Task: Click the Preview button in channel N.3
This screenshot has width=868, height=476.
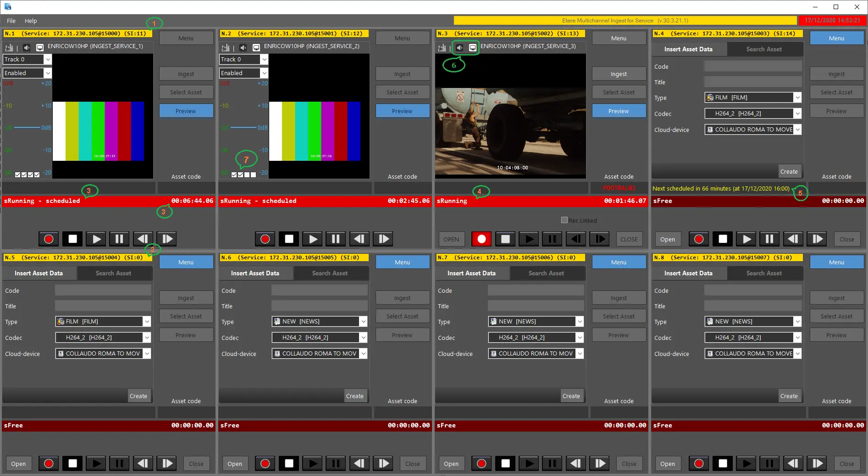Action: 619,111
